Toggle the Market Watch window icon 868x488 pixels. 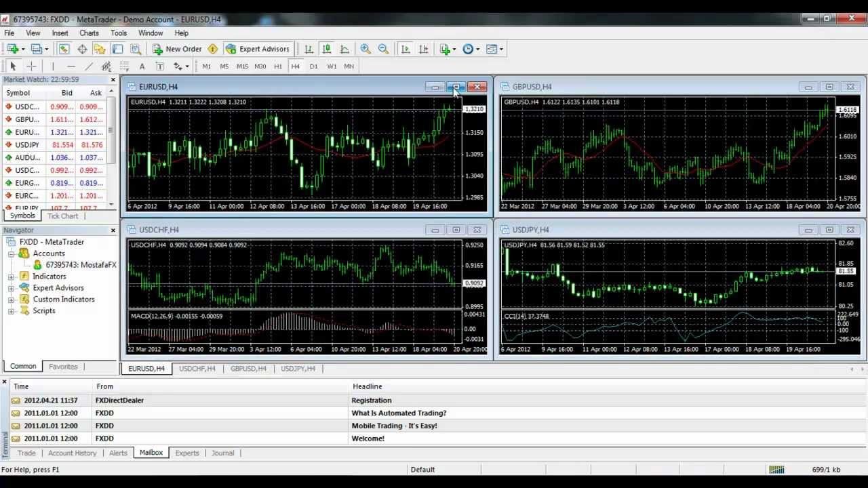pyautogui.click(x=64, y=49)
